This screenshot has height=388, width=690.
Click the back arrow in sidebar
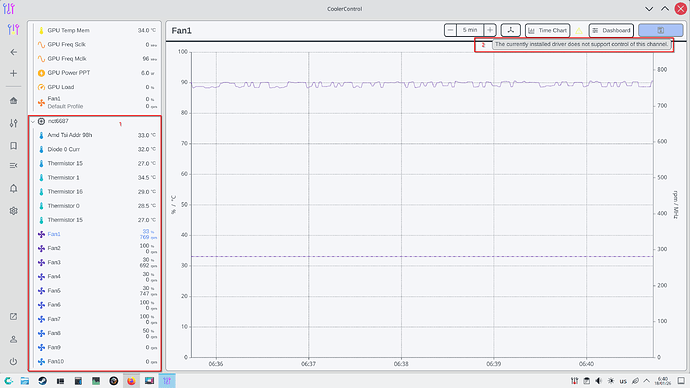pyautogui.click(x=14, y=52)
